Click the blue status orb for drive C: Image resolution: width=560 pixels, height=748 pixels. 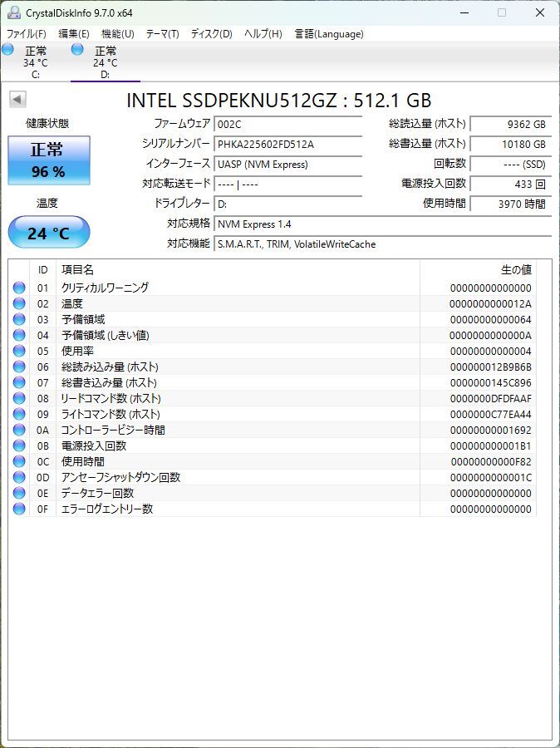[x=8, y=50]
